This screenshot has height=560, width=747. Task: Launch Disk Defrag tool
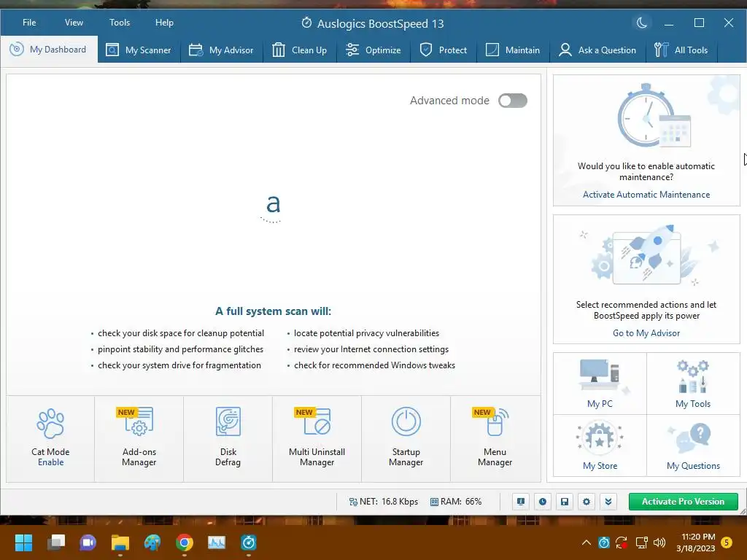click(x=228, y=438)
